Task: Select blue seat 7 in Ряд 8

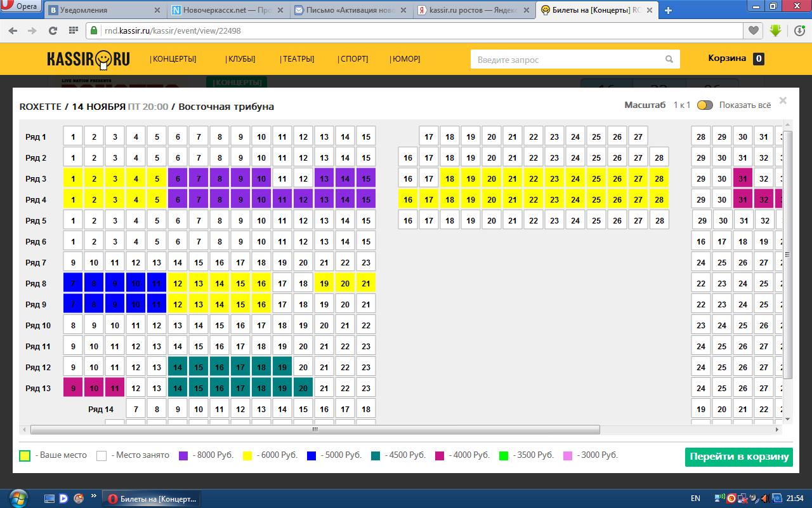Action: [x=73, y=284]
